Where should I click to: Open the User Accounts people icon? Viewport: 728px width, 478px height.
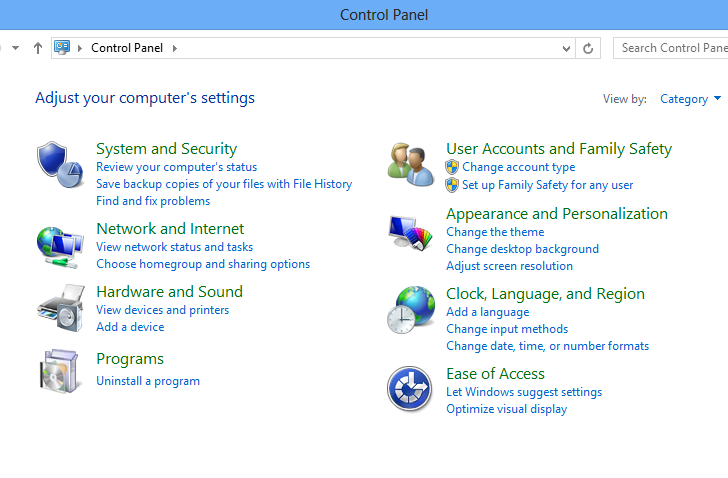(411, 165)
